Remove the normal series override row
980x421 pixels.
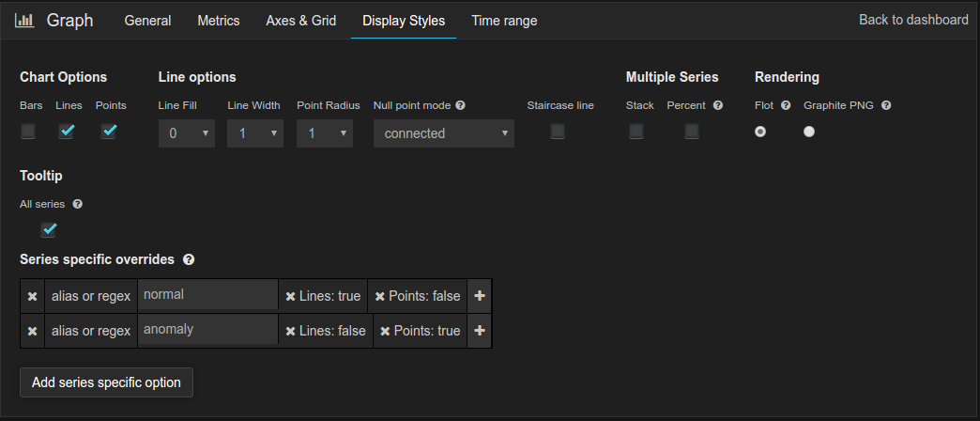click(x=33, y=296)
